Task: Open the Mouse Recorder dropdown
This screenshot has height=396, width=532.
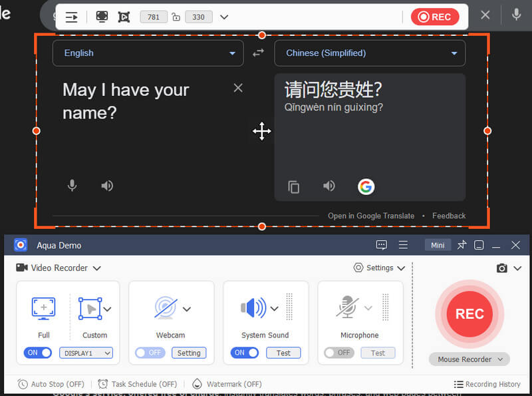Action: [x=469, y=359]
